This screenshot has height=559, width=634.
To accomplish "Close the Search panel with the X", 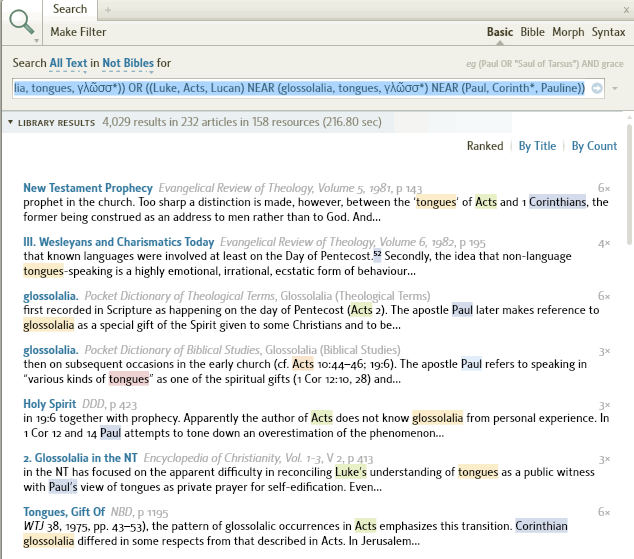I will click(x=626, y=10).
